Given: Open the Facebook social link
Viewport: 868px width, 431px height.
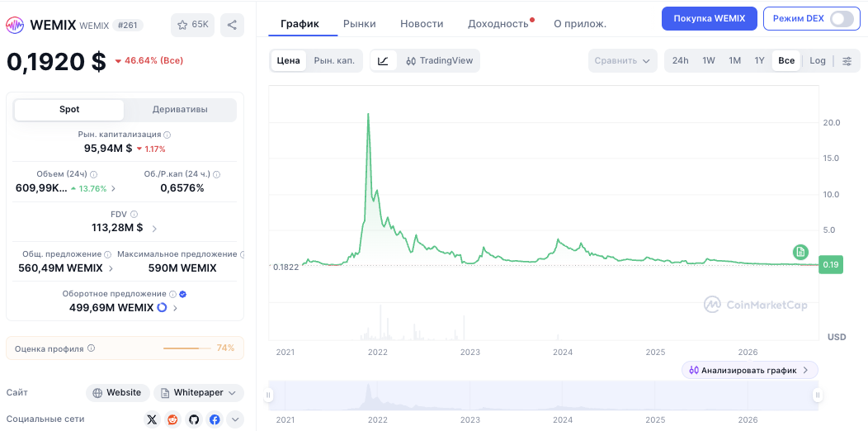Looking at the screenshot, I should 215,420.
